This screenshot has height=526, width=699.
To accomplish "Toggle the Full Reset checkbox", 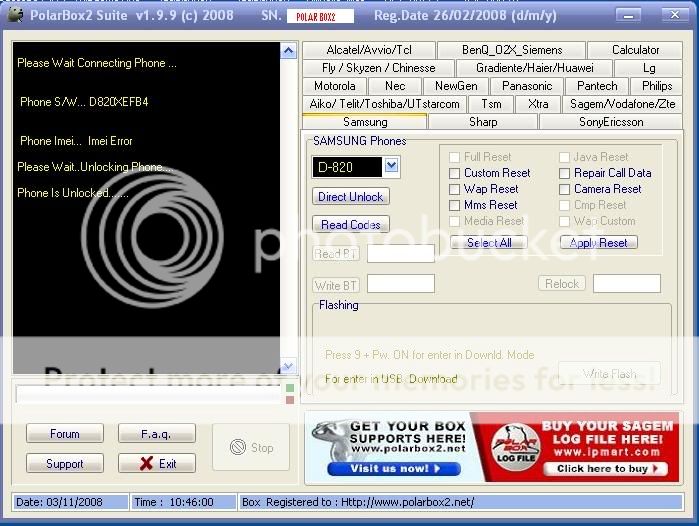I will pyautogui.click(x=454, y=157).
